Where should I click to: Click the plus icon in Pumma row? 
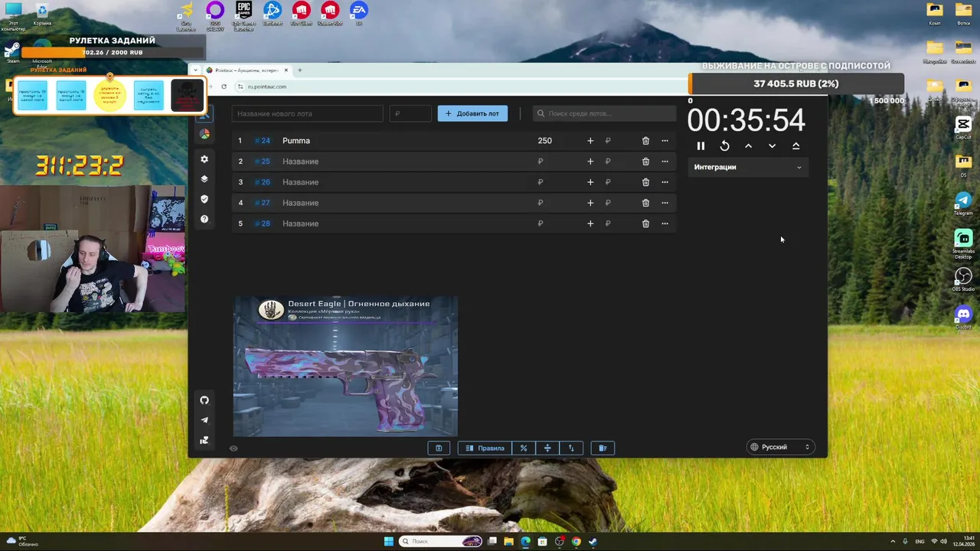click(x=590, y=141)
